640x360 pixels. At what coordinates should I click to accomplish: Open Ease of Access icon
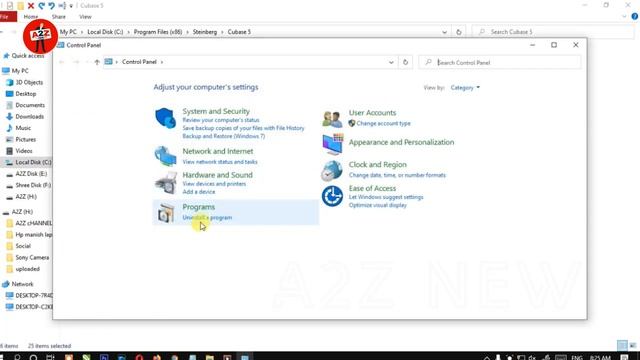332,196
